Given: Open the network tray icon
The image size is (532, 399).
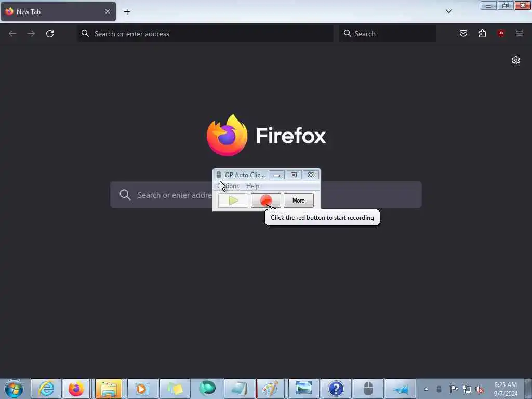Looking at the screenshot, I should [467, 389].
